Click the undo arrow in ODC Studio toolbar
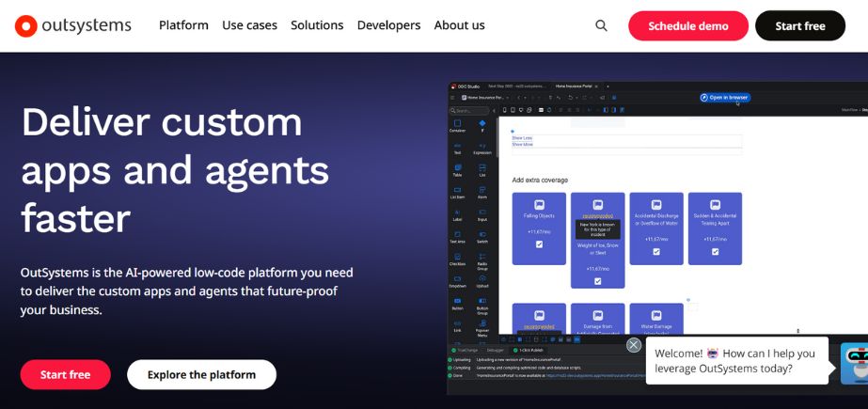 tap(570, 98)
